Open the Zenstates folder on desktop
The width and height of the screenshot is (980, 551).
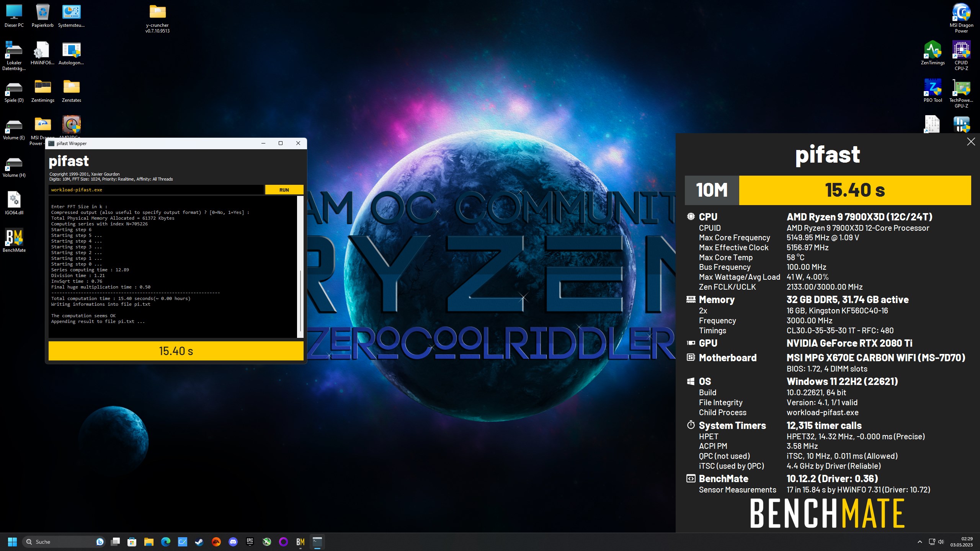pyautogui.click(x=71, y=91)
